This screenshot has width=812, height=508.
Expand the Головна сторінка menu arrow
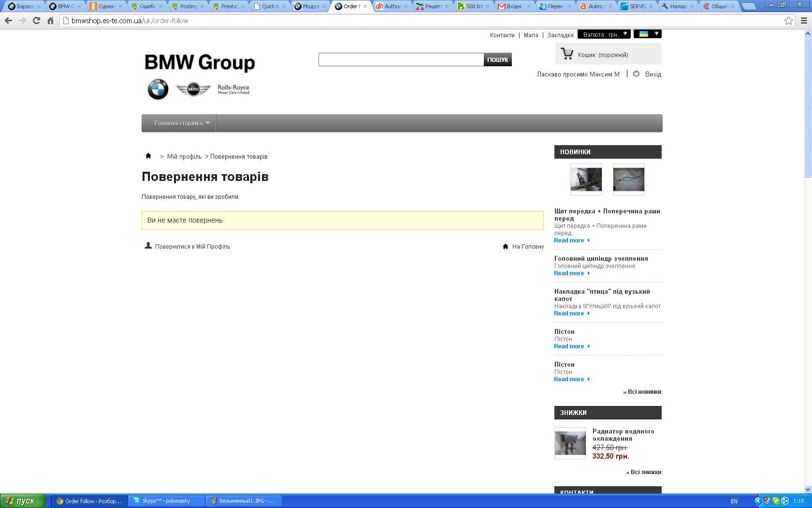click(x=208, y=123)
